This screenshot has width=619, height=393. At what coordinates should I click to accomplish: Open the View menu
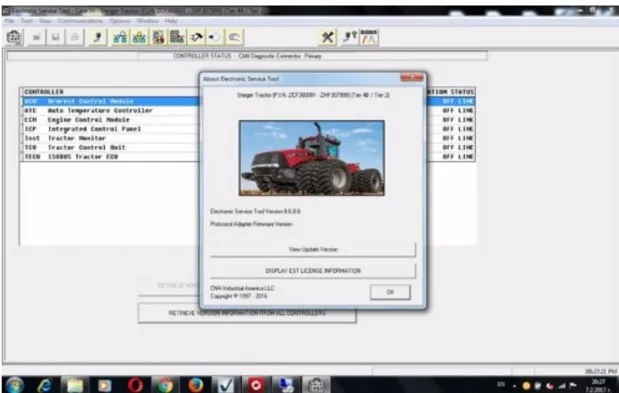[45, 21]
